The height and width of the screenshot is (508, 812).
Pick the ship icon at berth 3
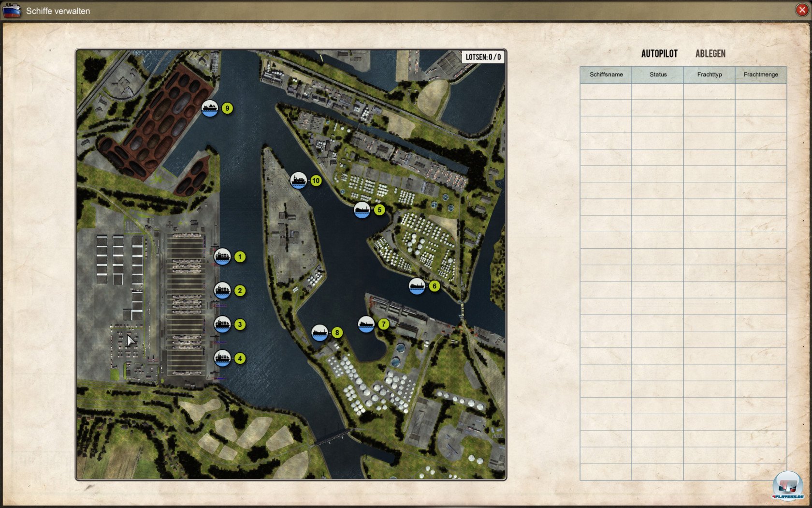(x=222, y=325)
